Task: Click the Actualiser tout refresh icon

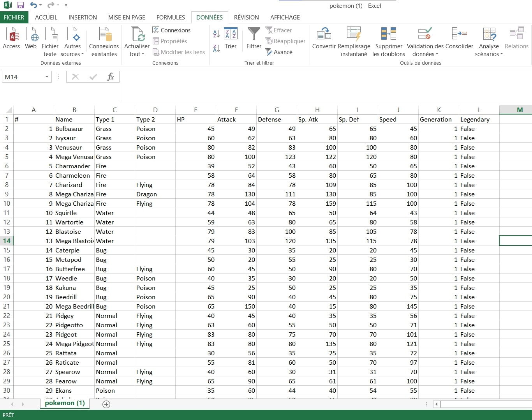Action: click(x=137, y=34)
